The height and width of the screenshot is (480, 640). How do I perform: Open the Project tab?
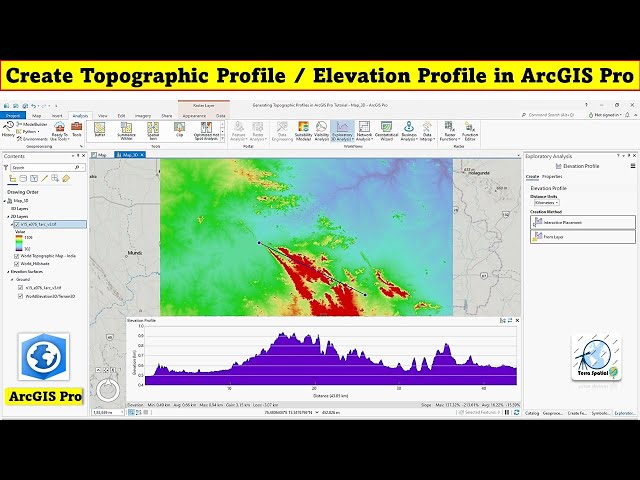coord(13,116)
